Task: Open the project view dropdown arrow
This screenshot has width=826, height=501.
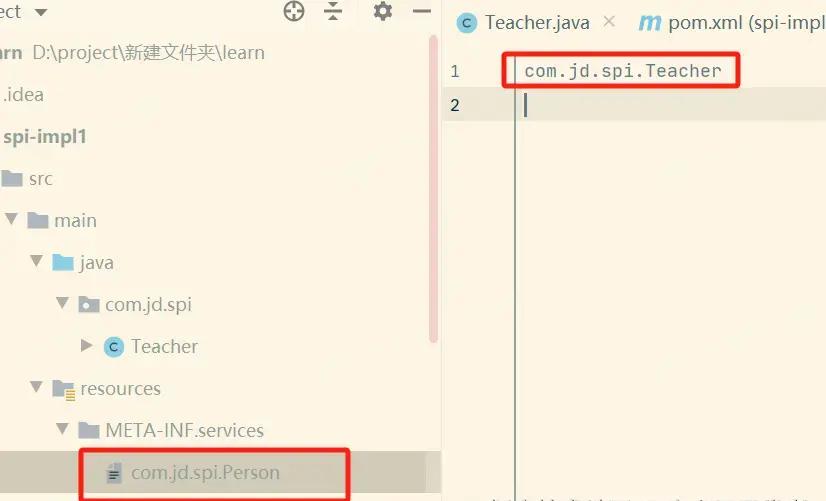Action: [41, 12]
